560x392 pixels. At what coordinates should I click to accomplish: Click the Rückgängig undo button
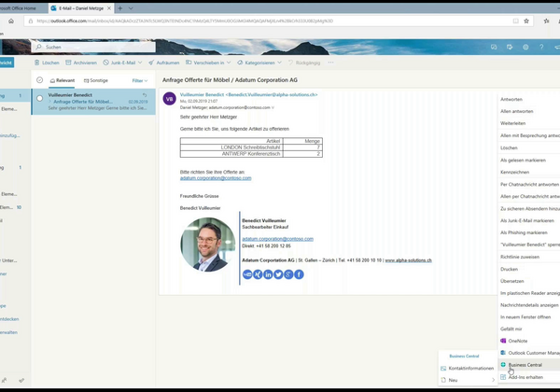(304, 63)
